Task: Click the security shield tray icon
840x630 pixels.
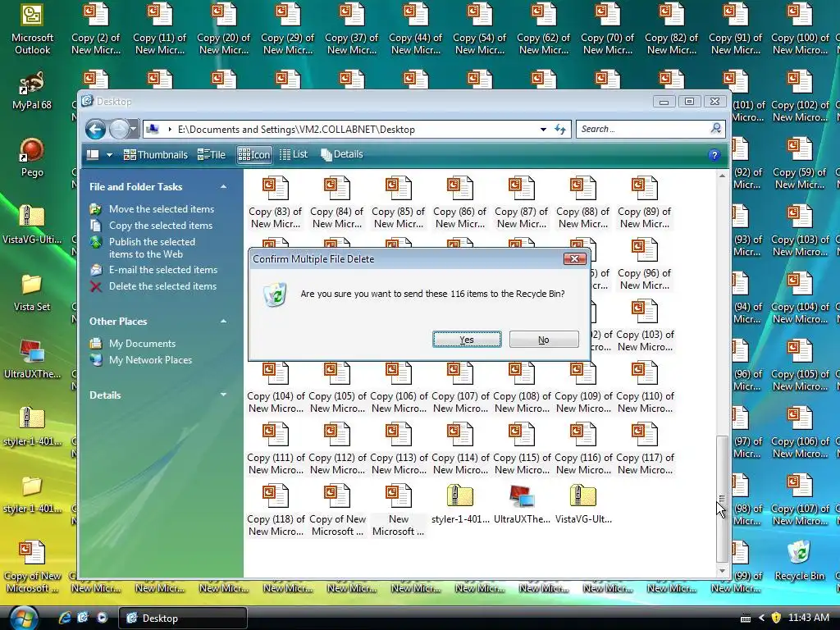Action: 776,618
